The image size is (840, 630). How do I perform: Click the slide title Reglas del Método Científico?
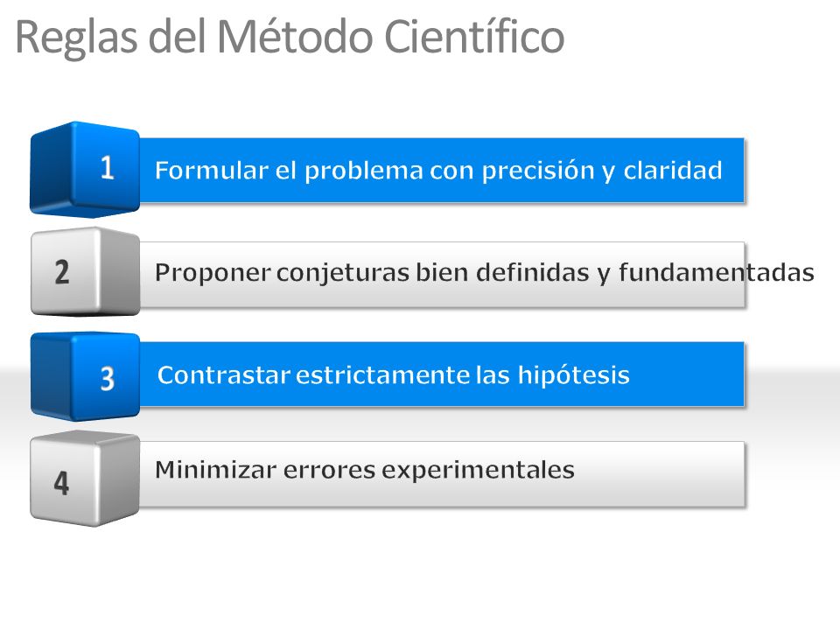tap(290, 37)
